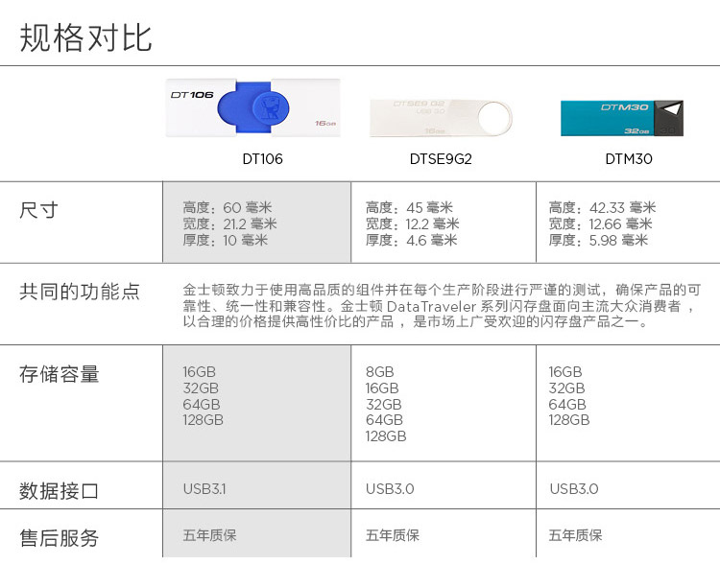
Task: Click the DT106 blue flash drive image
Action: click(253, 107)
